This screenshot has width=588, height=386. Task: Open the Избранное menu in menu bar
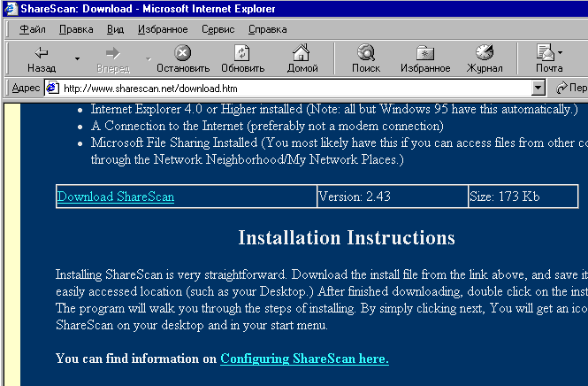(x=163, y=29)
